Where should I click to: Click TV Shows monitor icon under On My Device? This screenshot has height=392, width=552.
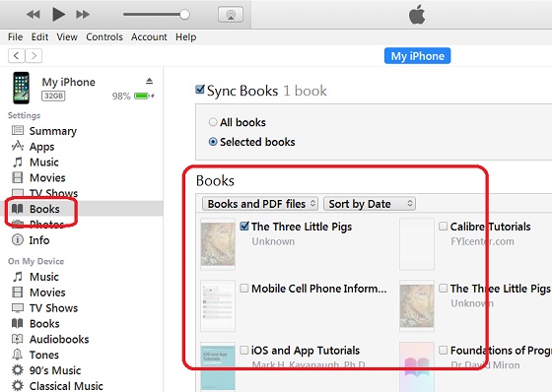18,308
